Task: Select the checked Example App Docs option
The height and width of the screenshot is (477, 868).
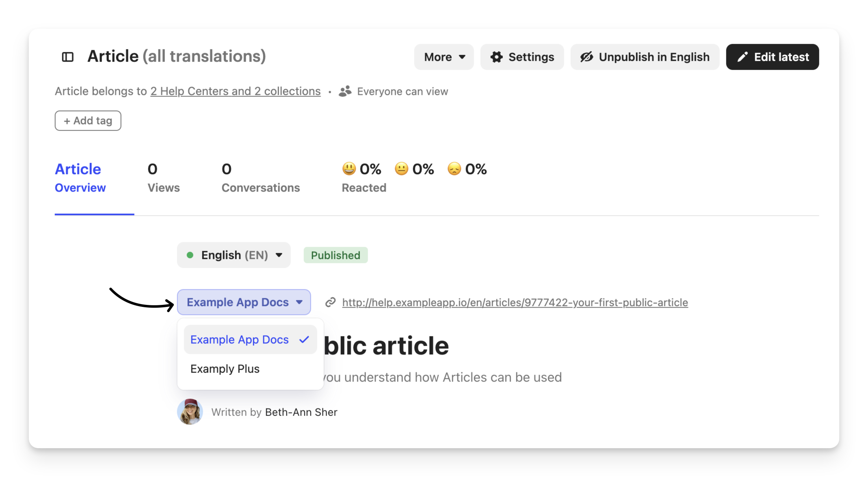Action: coord(250,339)
